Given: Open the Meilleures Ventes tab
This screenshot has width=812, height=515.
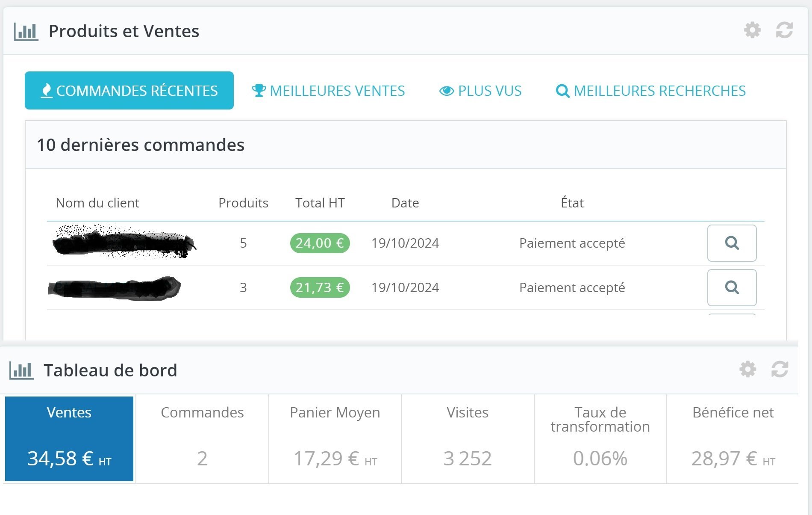Looking at the screenshot, I should 328,91.
